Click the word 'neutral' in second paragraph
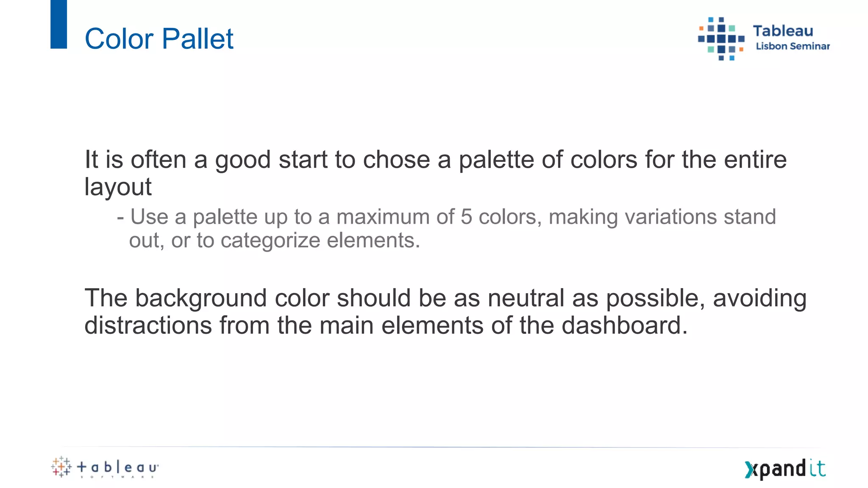This screenshot has height=488, width=868. 526,298
